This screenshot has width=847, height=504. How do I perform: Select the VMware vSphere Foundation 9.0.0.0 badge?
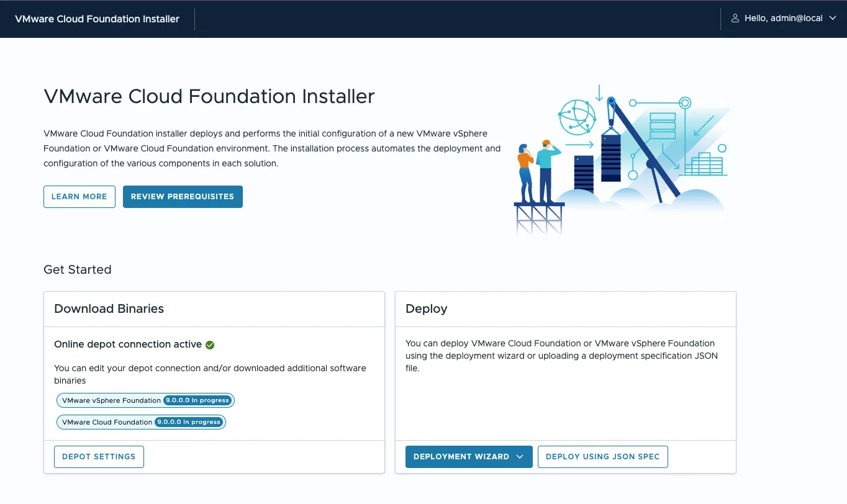coord(145,400)
